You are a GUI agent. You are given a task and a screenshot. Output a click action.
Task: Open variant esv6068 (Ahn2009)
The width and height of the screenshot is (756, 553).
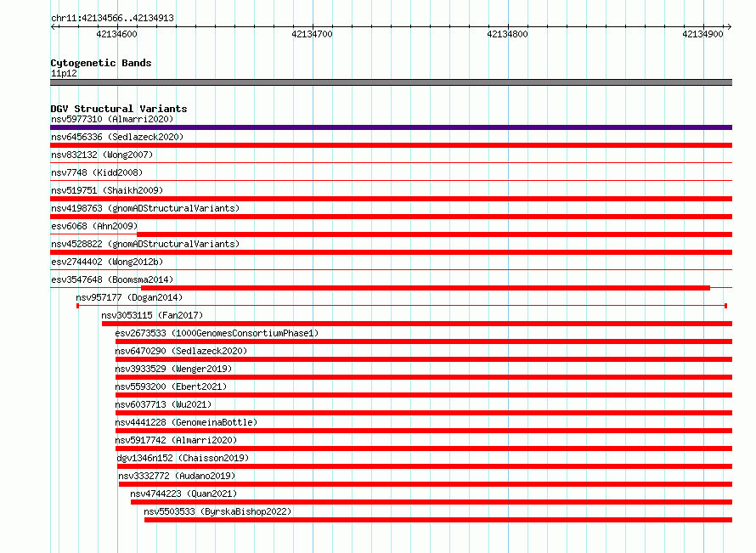tap(94, 226)
